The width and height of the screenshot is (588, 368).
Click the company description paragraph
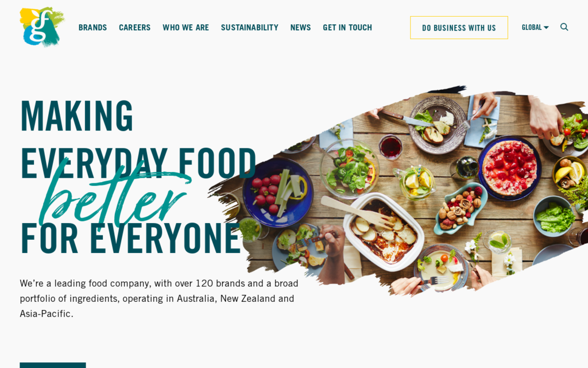tap(159, 298)
